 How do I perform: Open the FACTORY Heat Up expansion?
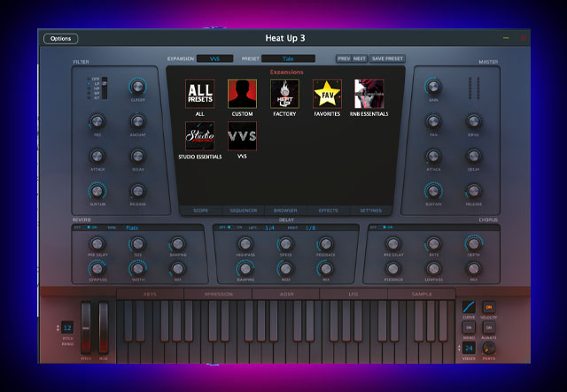coord(284,94)
